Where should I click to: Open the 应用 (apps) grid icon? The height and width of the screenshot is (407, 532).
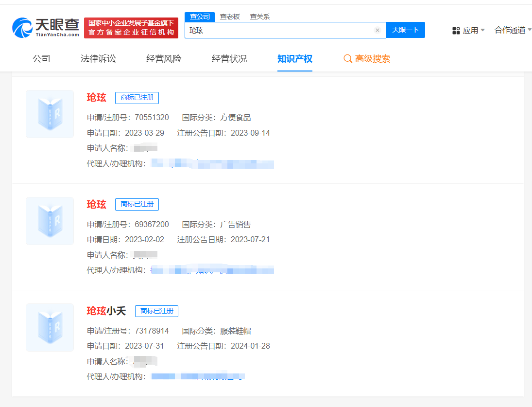pyautogui.click(x=456, y=30)
